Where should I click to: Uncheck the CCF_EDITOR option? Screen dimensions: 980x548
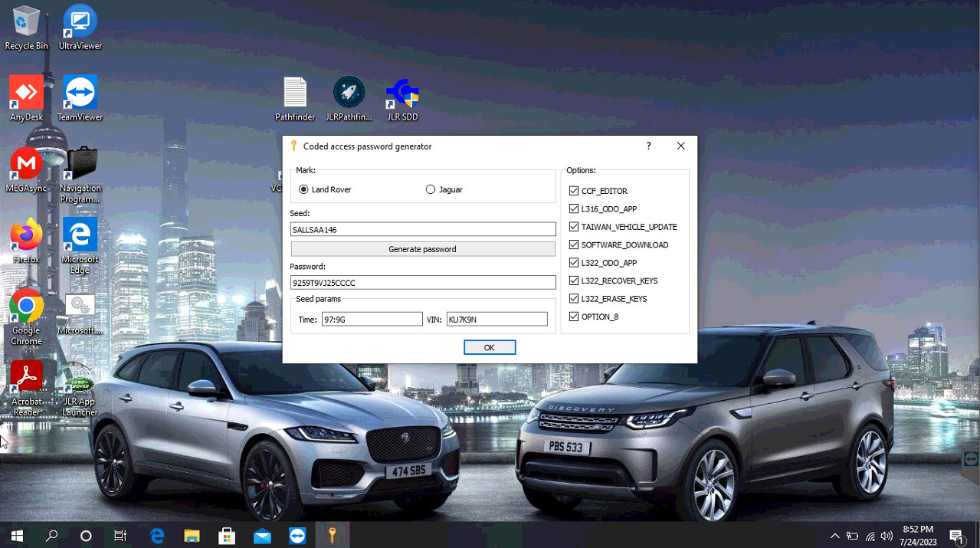click(x=574, y=191)
